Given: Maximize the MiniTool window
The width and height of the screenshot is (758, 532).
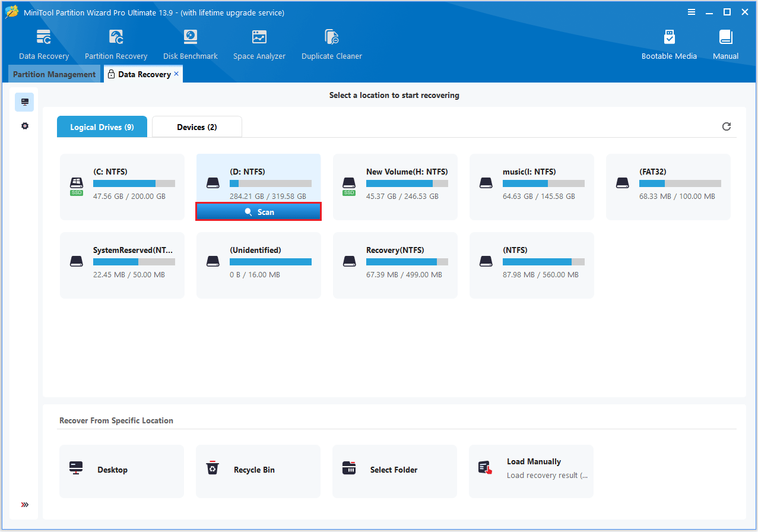Looking at the screenshot, I should point(727,12).
